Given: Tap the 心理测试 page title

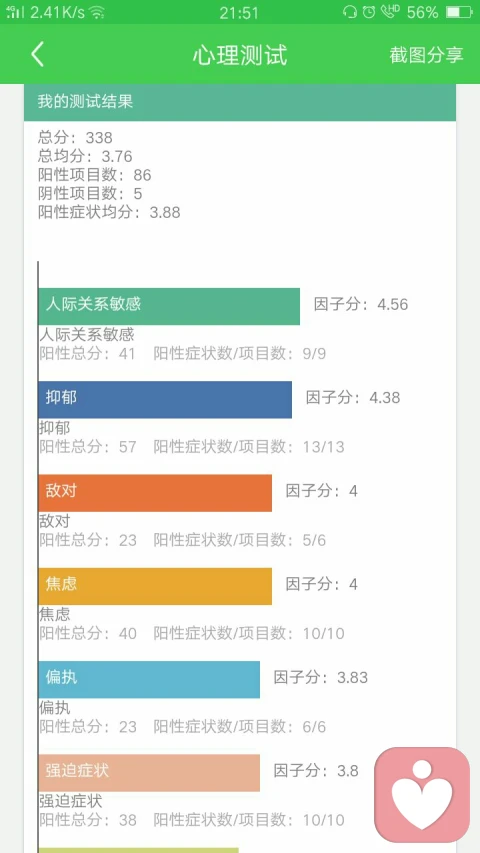Looking at the screenshot, I should pos(240,55).
